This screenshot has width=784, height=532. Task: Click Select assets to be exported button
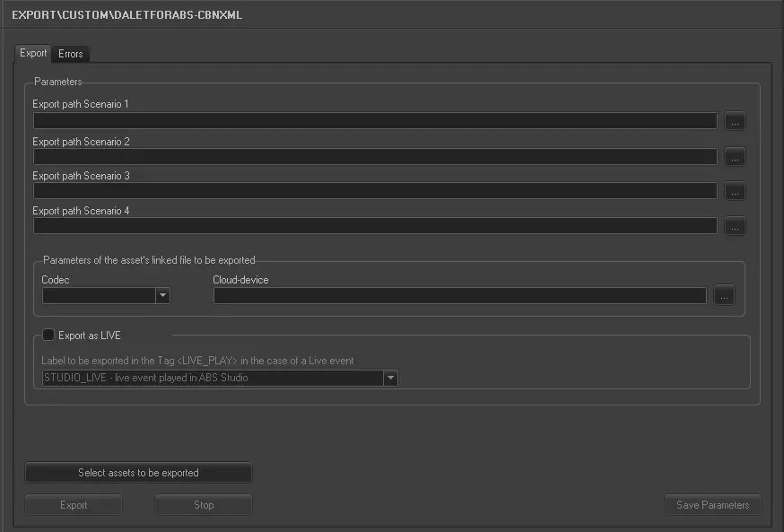138,473
